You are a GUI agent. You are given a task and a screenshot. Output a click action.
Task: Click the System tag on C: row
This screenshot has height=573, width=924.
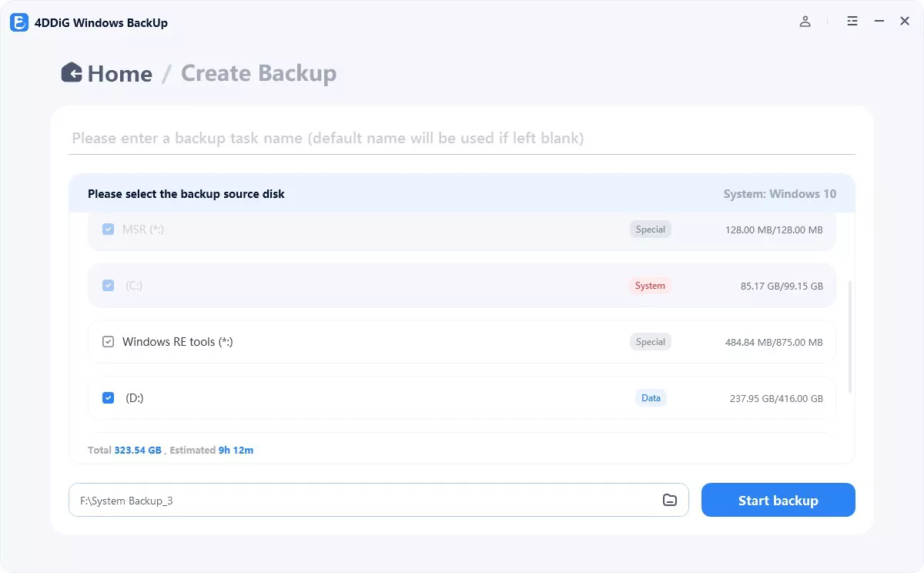(650, 286)
